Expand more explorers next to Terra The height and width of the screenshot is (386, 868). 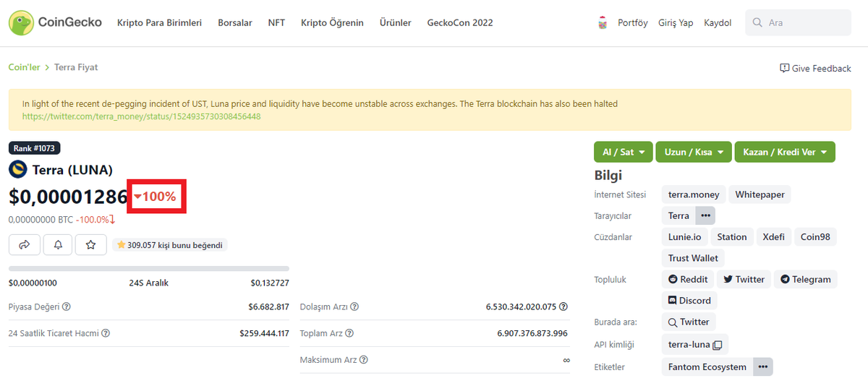tap(705, 215)
